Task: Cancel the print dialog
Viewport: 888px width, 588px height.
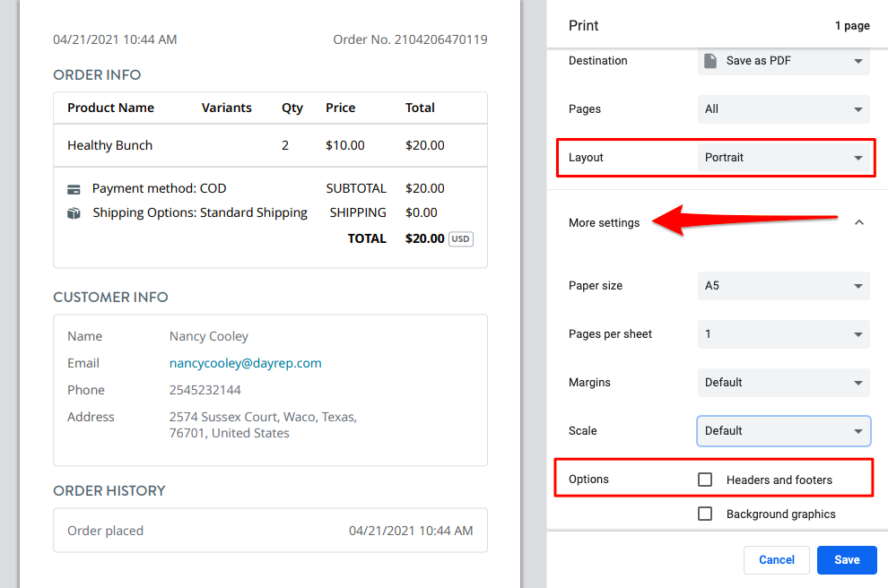Action: pyautogui.click(x=776, y=559)
